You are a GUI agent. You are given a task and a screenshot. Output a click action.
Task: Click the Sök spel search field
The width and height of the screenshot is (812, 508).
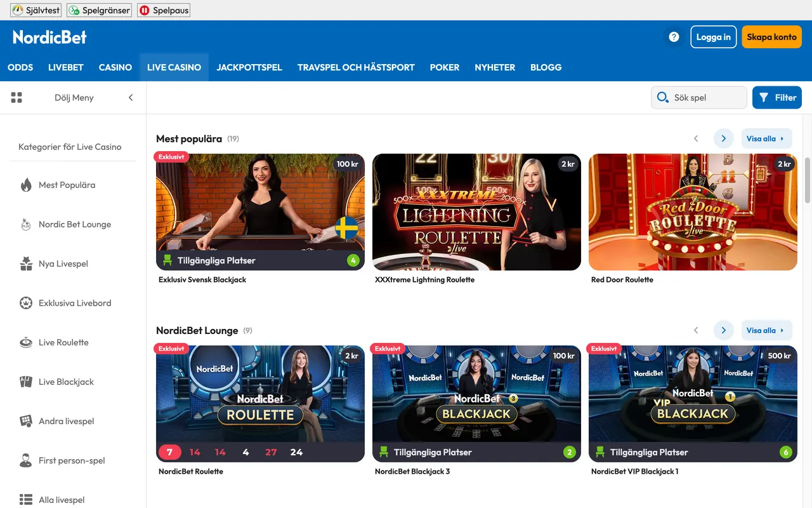point(699,97)
